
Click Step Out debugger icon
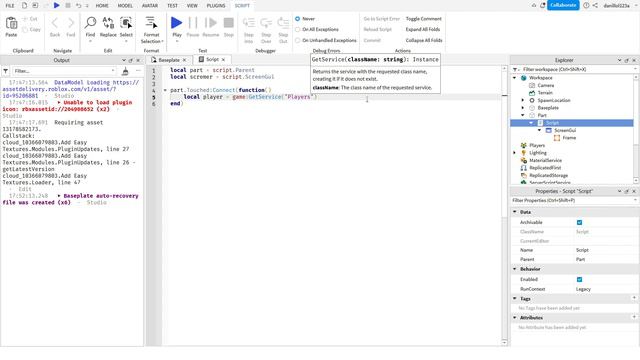283,23
